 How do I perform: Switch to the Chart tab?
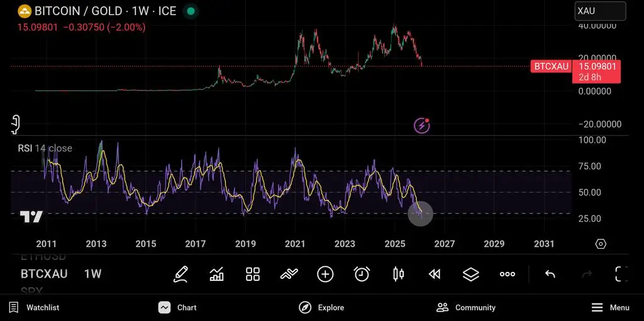177,307
